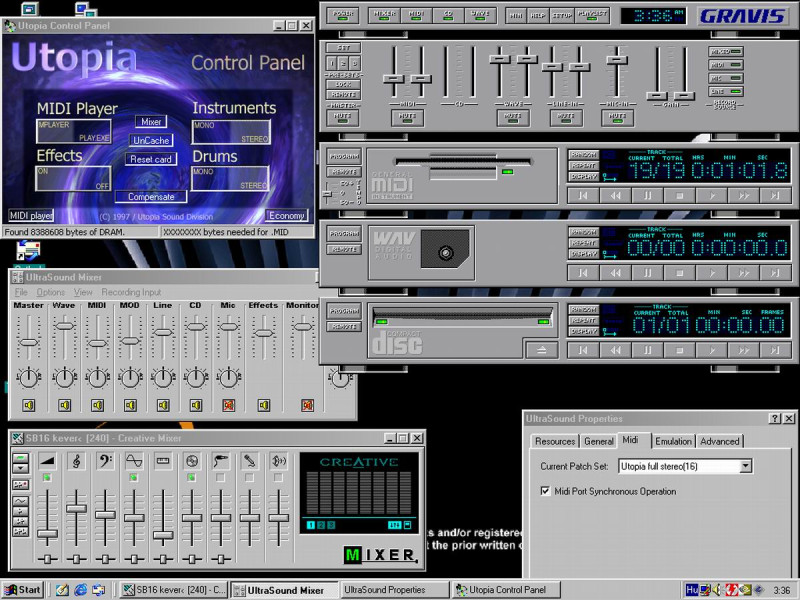
Task: Toggle Midi Port Synchronous Operation checkbox
Action: pyautogui.click(x=545, y=491)
